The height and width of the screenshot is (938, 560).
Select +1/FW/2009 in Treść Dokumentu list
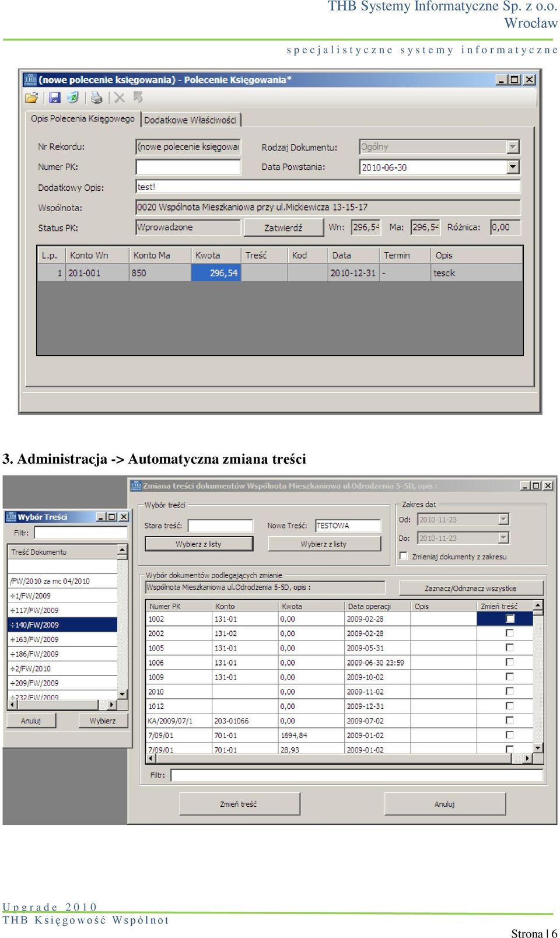(63, 596)
